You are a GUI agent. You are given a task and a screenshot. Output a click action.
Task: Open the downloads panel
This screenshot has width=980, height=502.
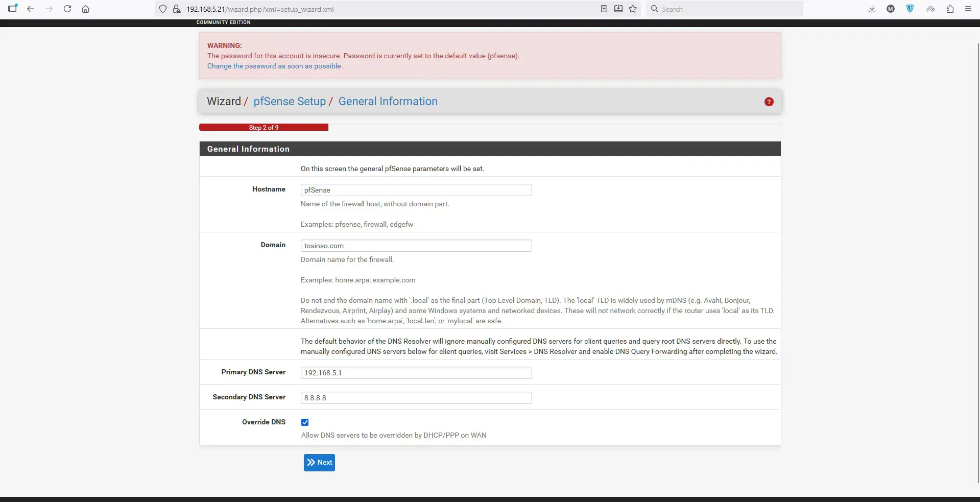click(872, 9)
